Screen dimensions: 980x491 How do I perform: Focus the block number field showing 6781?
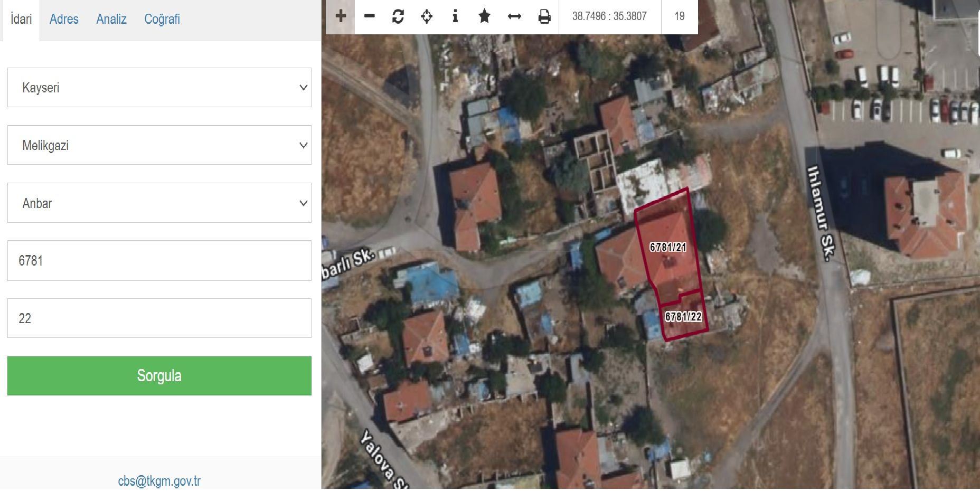click(159, 261)
